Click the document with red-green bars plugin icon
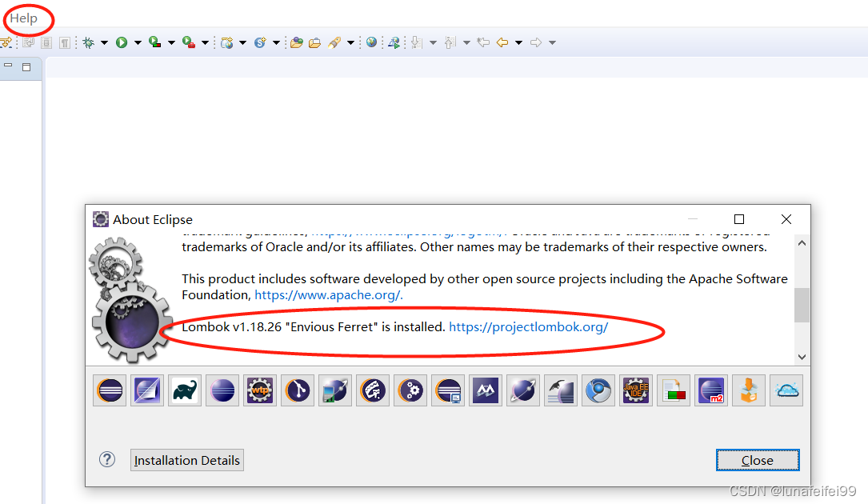 [674, 390]
